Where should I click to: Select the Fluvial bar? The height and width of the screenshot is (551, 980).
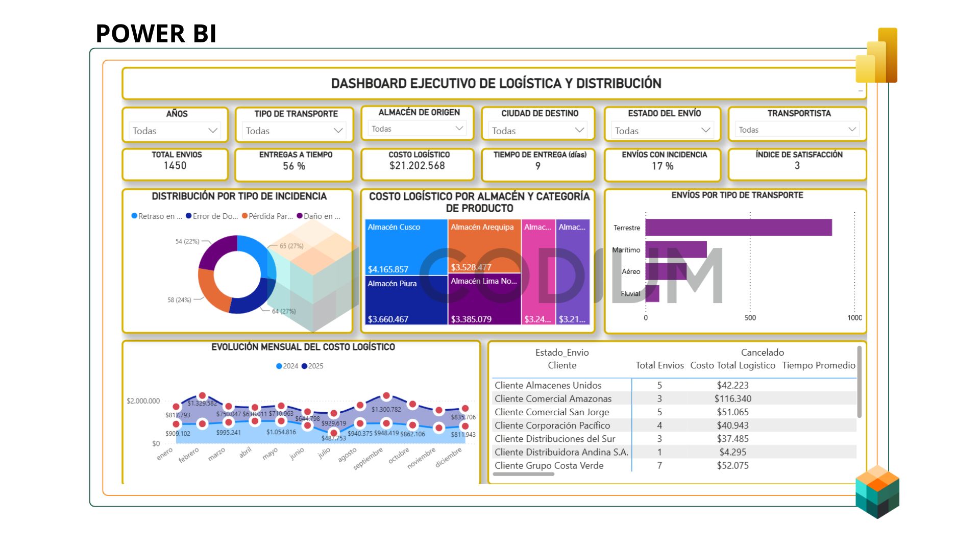coord(652,293)
